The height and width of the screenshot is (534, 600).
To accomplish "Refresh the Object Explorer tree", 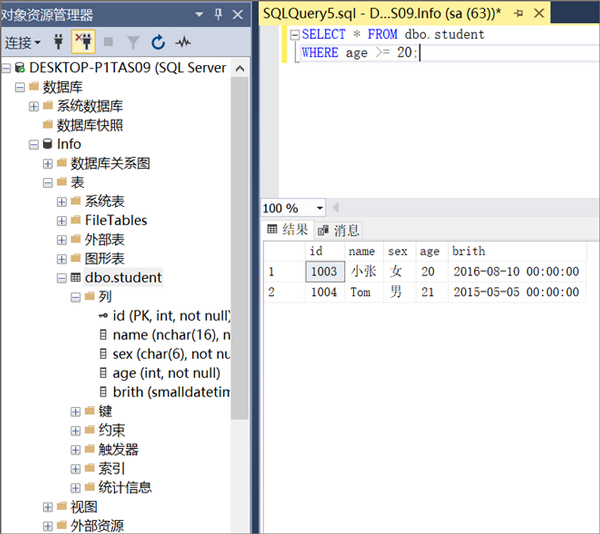I will pyautogui.click(x=158, y=42).
